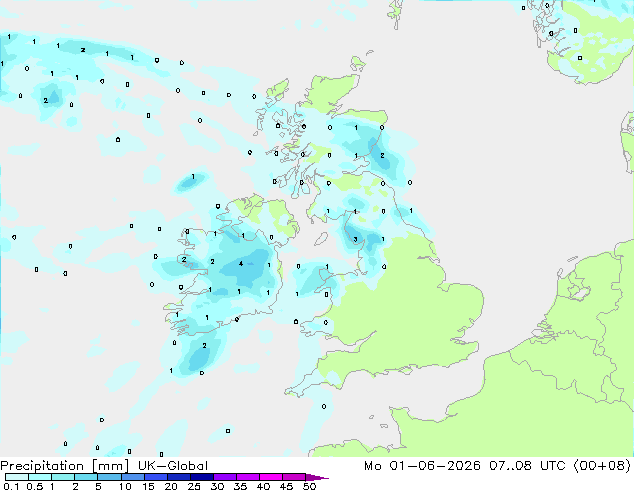Viewport: 634px width, 490px height.
Task: Click the 0.1–0.5 mm legend color swatch
Action: [x=17, y=477]
